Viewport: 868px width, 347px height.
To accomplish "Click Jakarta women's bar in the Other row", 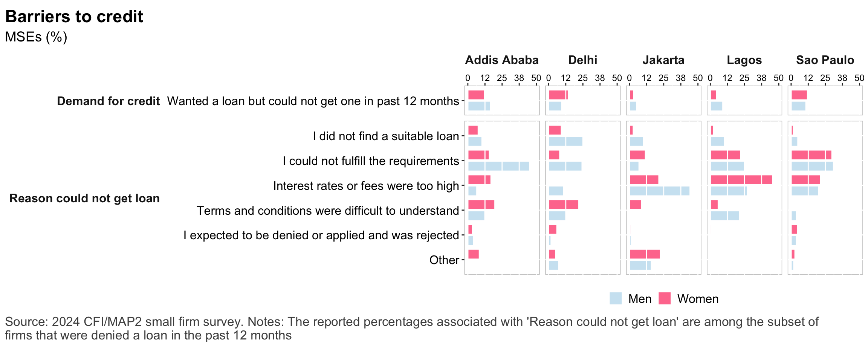I will (645, 254).
